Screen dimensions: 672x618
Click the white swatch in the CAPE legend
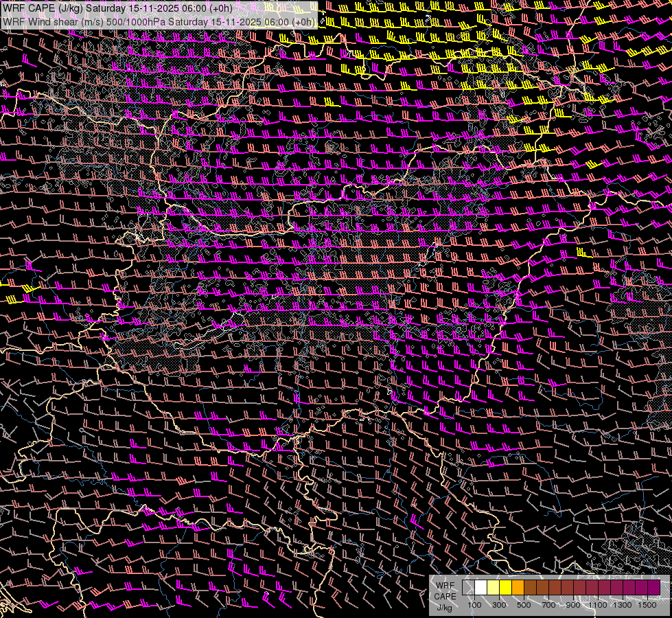click(x=480, y=588)
